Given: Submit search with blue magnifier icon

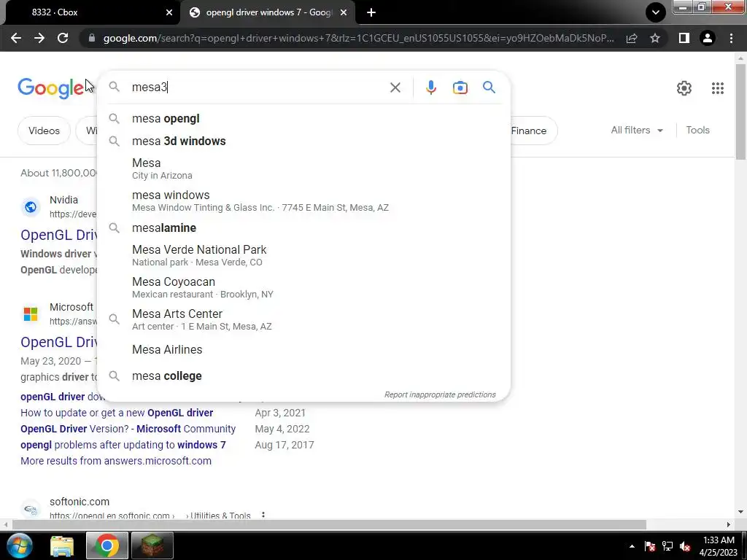Looking at the screenshot, I should 489,87.
